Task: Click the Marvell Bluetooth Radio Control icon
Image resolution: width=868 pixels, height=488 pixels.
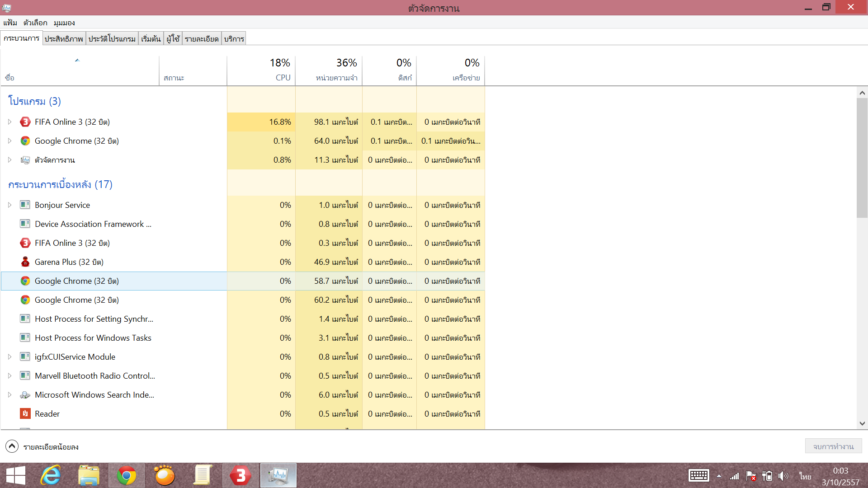Action: point(25,375)
